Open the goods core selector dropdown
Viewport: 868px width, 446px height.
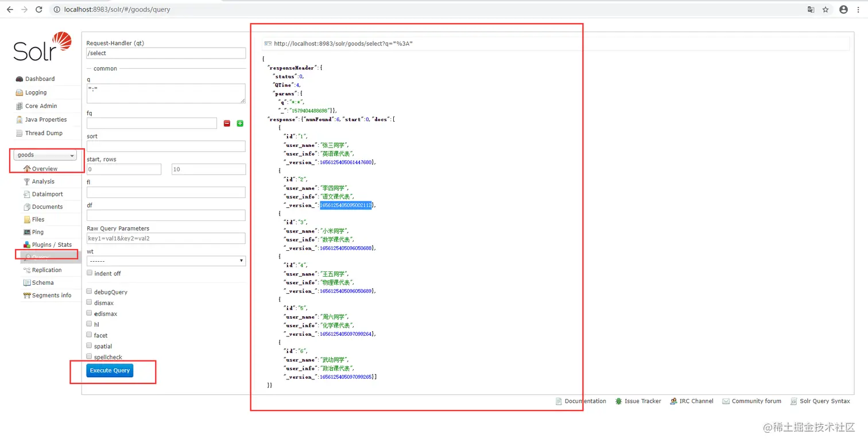point(45,155)
